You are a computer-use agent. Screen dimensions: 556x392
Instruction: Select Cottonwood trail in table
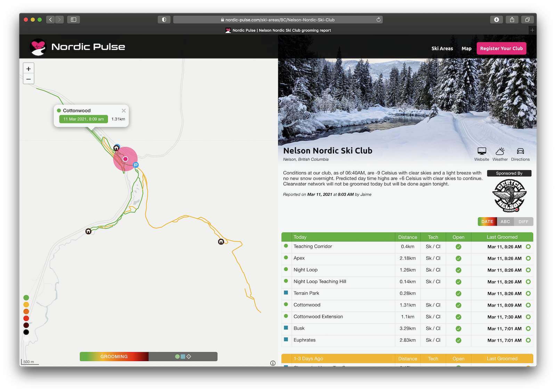click(x=407, y=305)
